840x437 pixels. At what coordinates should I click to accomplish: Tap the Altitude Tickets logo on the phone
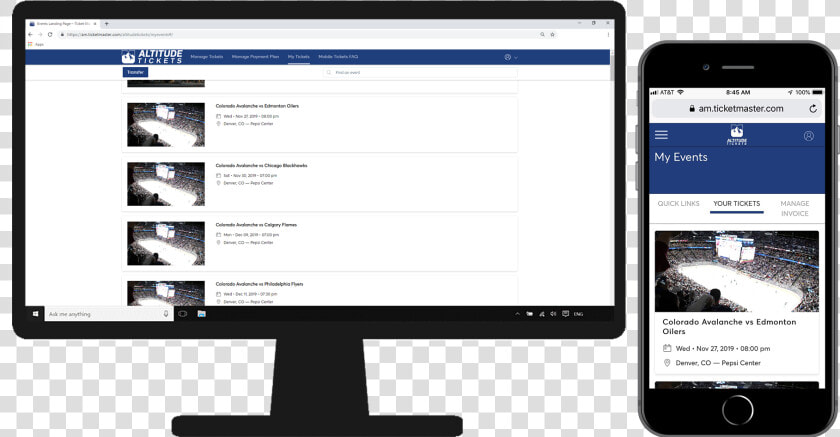pos(737,135)
